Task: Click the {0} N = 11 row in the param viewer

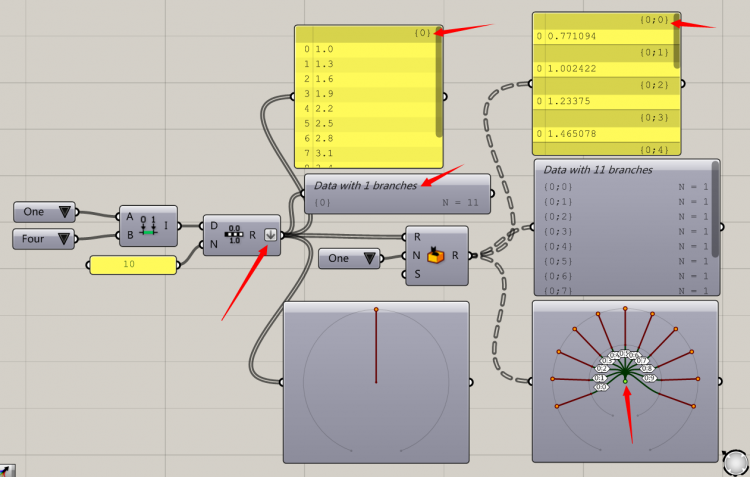Action: (396, 203)
